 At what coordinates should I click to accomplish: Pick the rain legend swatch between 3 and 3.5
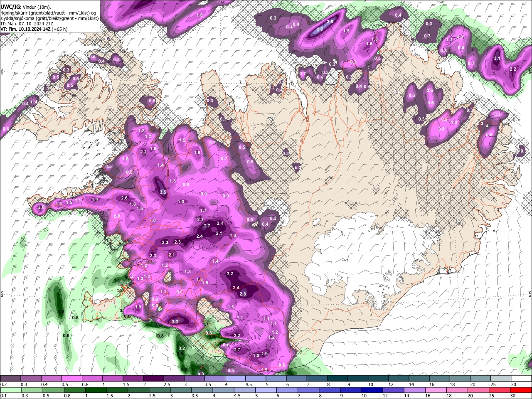[180, 390]
